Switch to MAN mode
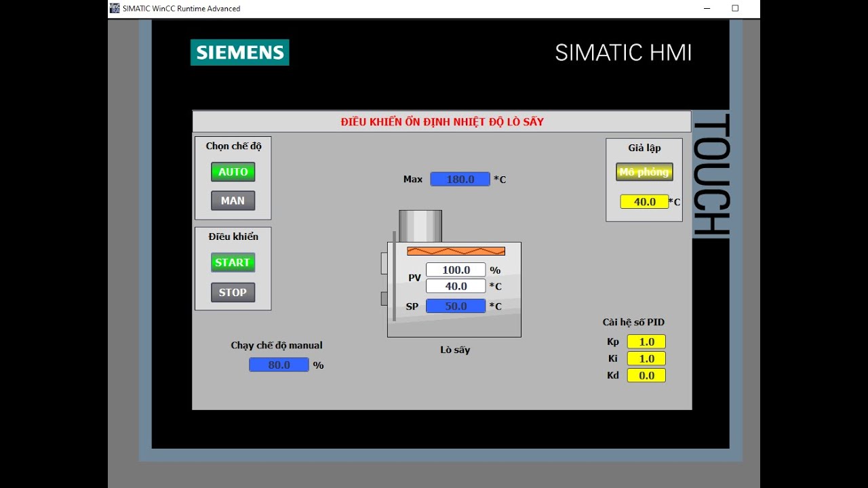Viewport: 868px width, 488px height. coord(233,201)
